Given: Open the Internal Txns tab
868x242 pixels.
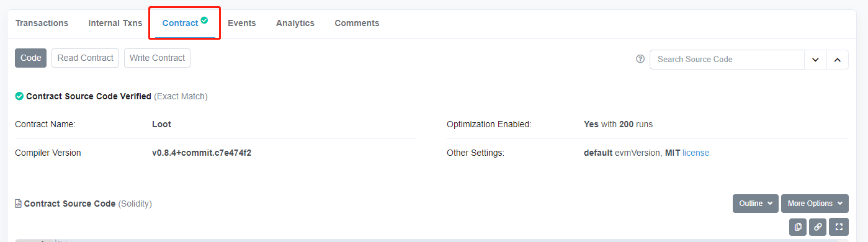Looking at the screenshot, I should pyautogui.click(x=115, y=23).
